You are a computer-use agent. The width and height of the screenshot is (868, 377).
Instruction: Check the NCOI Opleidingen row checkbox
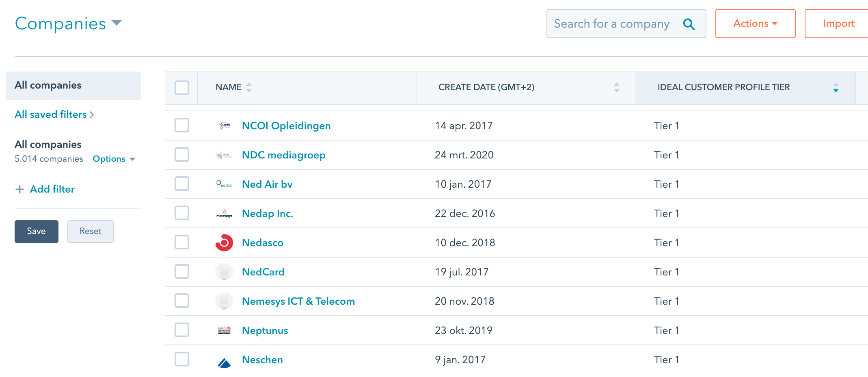[182, 125]
